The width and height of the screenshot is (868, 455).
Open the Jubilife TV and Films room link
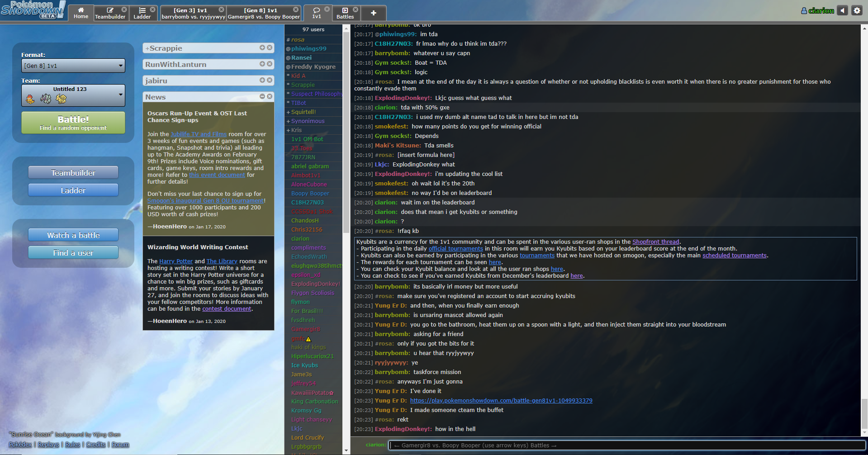click(x=199, y=134)
